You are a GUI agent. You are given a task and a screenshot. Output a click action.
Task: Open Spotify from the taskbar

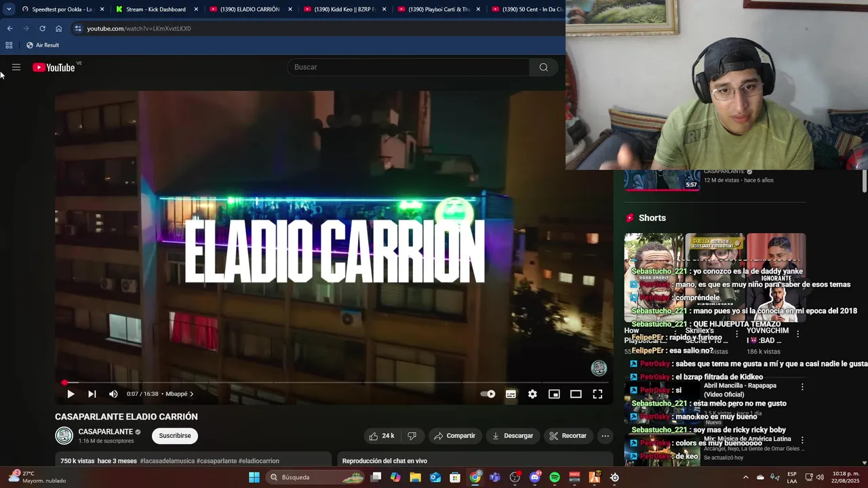(555, 477)
